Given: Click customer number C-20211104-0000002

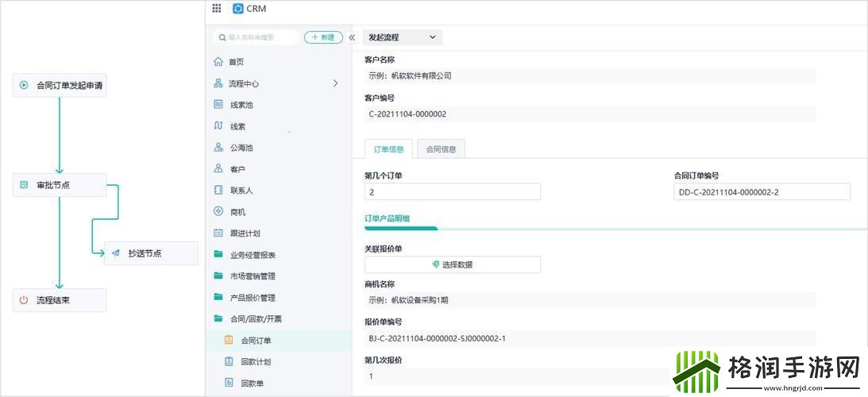Looking at the screenshot, I should 407,114.
